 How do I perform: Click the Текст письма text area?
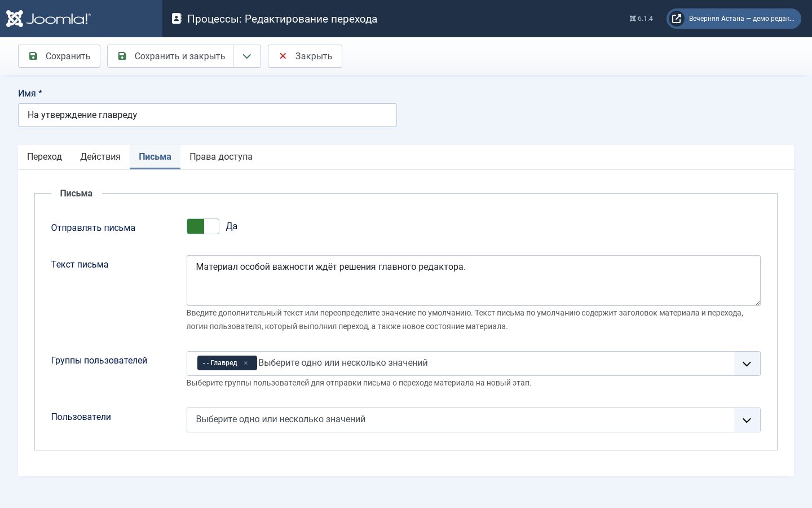tap(474, 281)
